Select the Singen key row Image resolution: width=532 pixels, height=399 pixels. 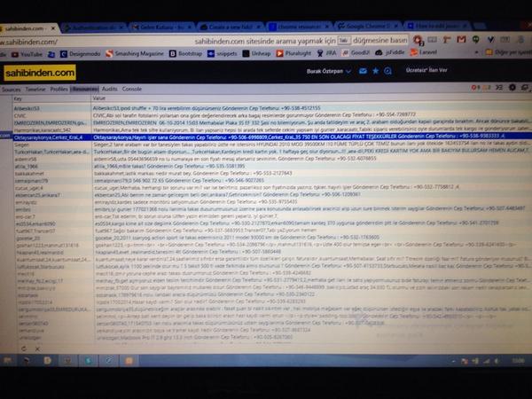point(52,145)
